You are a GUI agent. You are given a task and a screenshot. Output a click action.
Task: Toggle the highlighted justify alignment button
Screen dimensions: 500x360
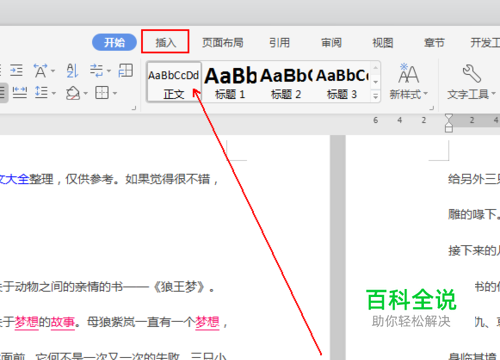pyautogui.click(x=3, y=93)
